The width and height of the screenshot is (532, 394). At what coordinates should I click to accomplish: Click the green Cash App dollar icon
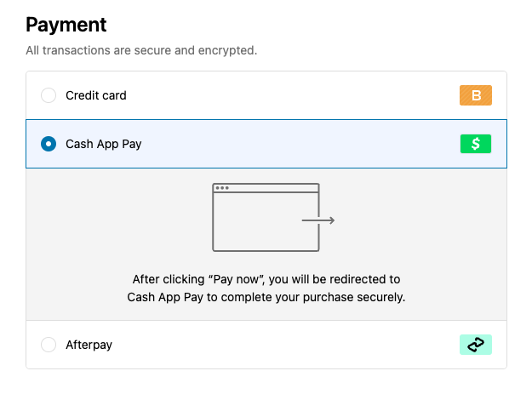click(x=476, y=144)
